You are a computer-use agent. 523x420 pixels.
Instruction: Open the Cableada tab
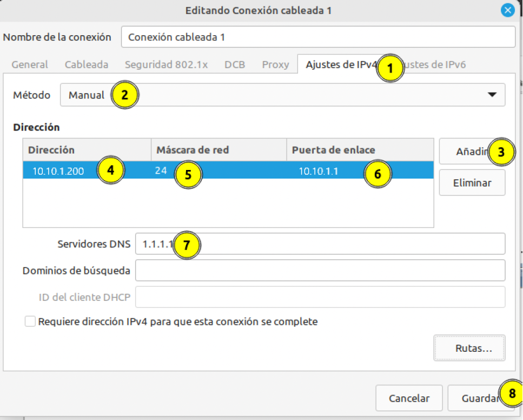[x=86, y=64]
